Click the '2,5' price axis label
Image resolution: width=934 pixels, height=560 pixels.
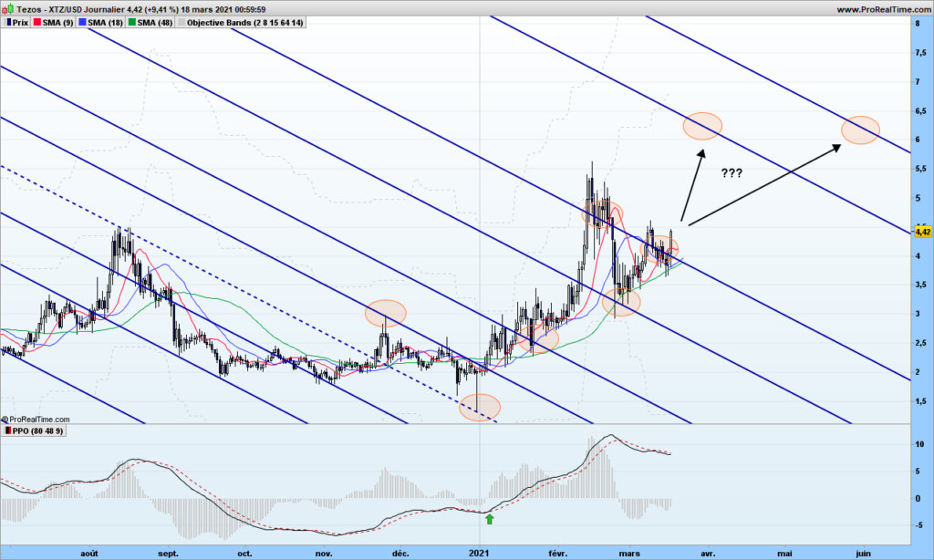[x=921, y=343]
